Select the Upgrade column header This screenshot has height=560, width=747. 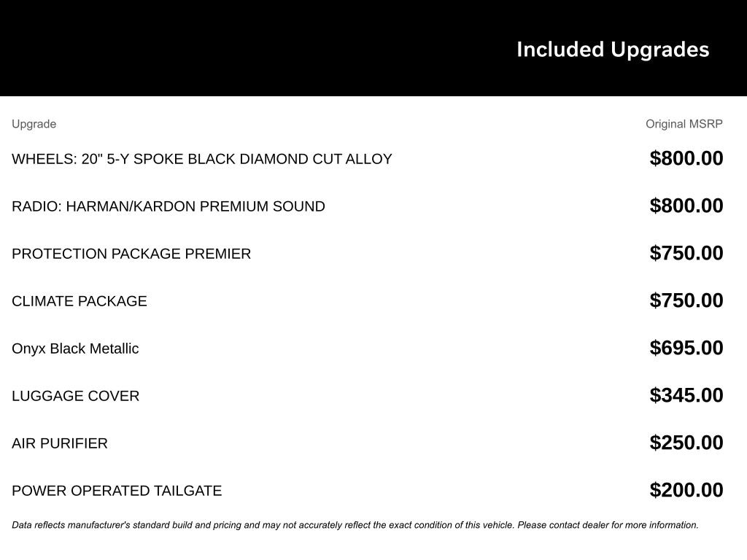pos(34,124)
